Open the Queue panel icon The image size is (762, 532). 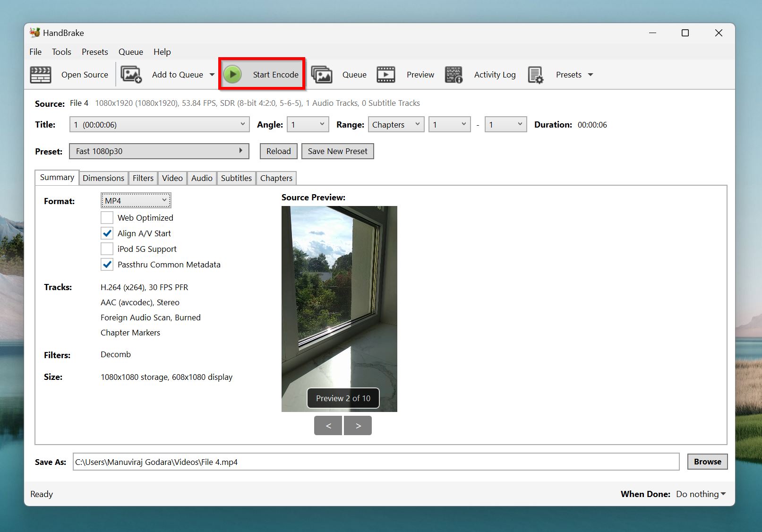pyautogui.click(x=322, y=74)
